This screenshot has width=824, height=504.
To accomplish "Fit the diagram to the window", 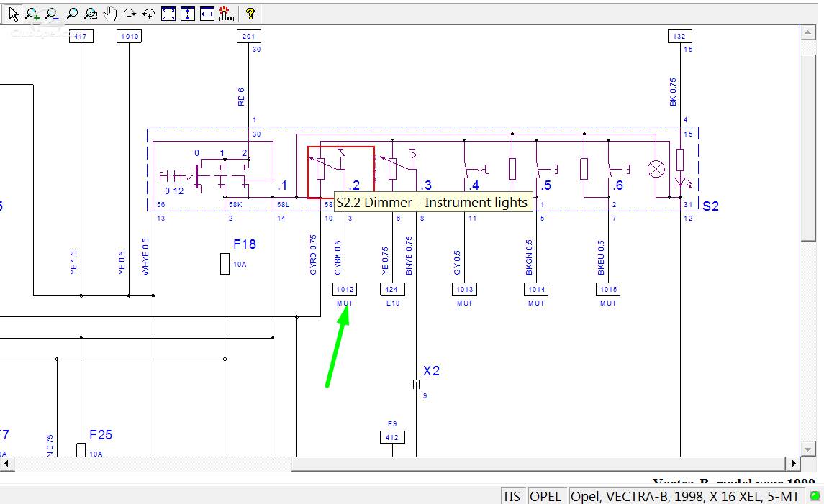I will (168, 14).
